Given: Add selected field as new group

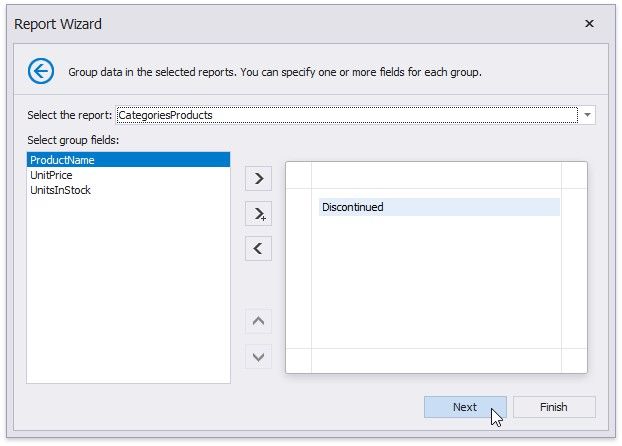Looking at the screenshot, I should [x=258, y=179].
